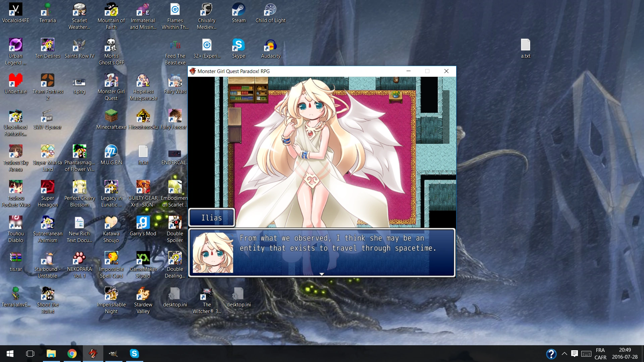Select the Audacity desktop icon
This screenshot has width=644, height=362.
click(270, 46)
